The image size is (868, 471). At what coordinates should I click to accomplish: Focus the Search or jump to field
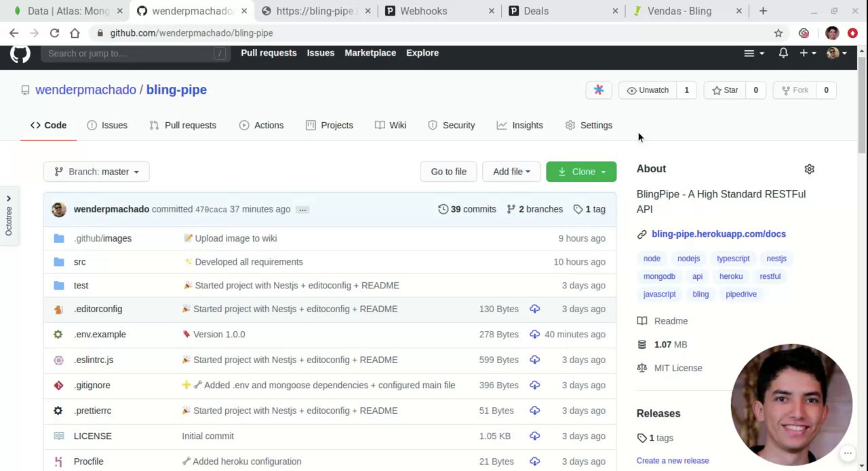[136, 54]
